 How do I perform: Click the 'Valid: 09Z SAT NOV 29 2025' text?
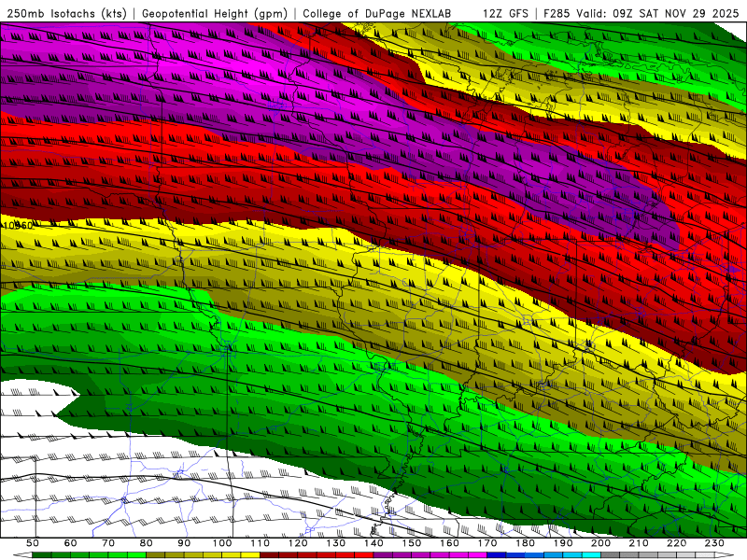tap(657, 13)
